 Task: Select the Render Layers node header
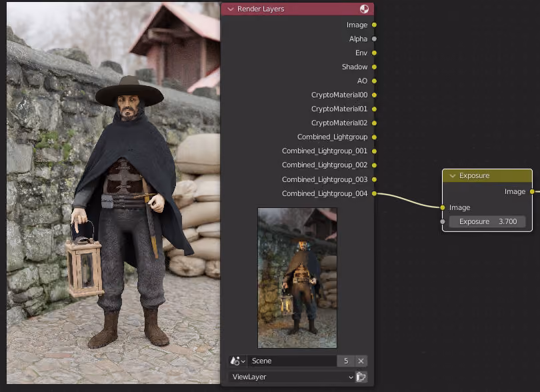click(x=297, y=9)
